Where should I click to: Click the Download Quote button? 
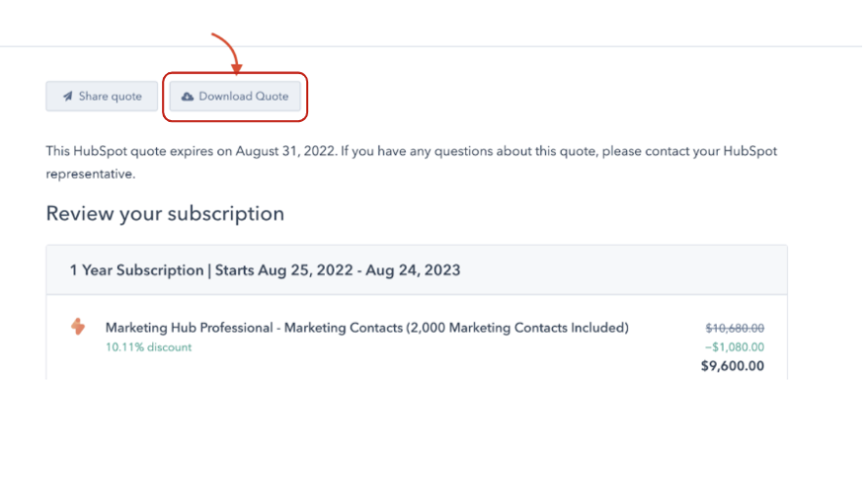point(235,97)
